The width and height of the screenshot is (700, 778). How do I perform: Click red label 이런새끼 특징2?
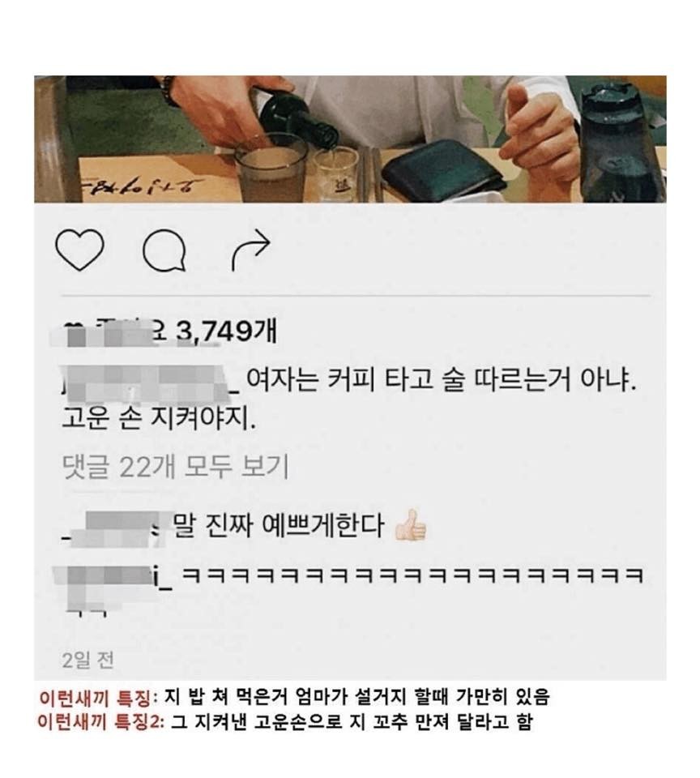(101, 721)
